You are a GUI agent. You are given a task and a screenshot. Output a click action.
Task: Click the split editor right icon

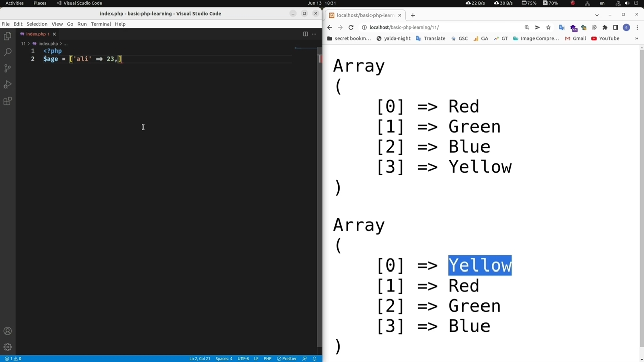click(305, 34)
